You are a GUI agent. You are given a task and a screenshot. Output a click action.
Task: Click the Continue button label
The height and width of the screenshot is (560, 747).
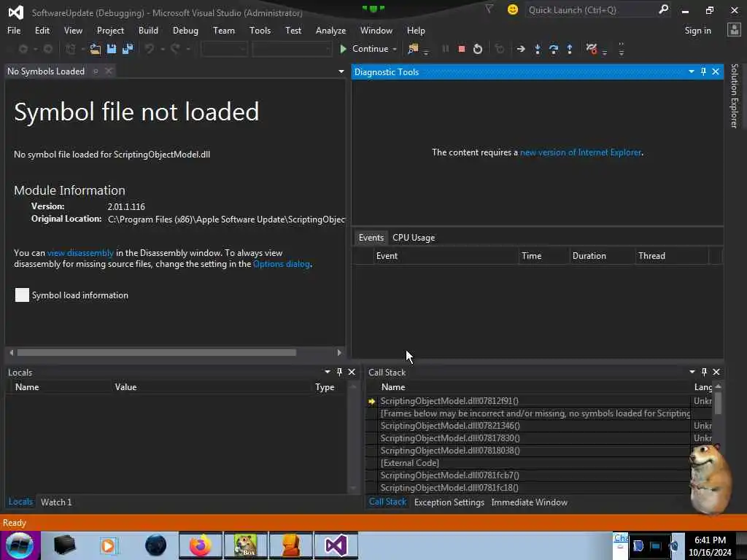point(370,49)
